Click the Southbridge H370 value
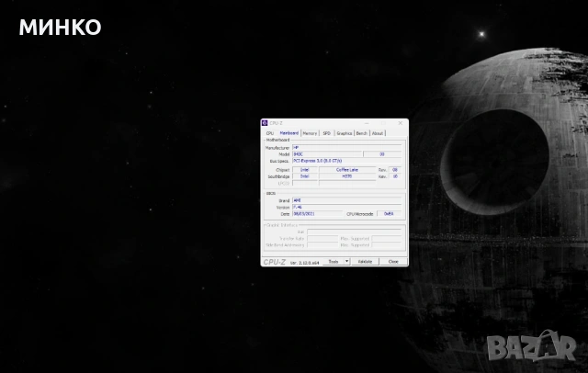This screenshot has height=373, width=588. pos(347,176)
